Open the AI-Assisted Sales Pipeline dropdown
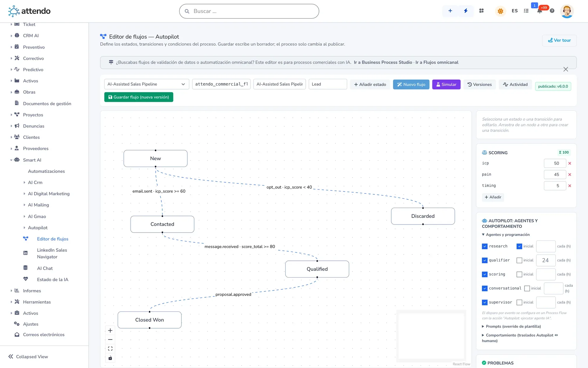The image size is (588, 368). click(146, 84)
